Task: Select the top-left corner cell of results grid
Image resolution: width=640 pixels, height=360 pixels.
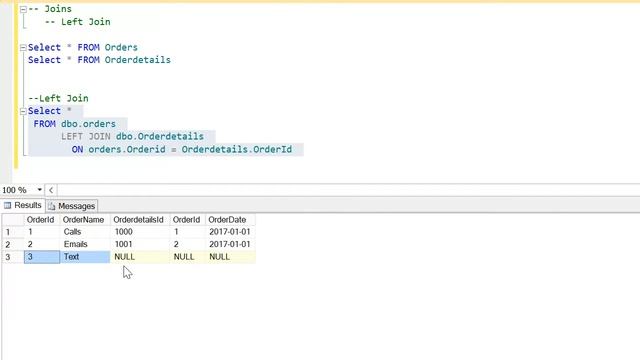Action: coord(13,220)
